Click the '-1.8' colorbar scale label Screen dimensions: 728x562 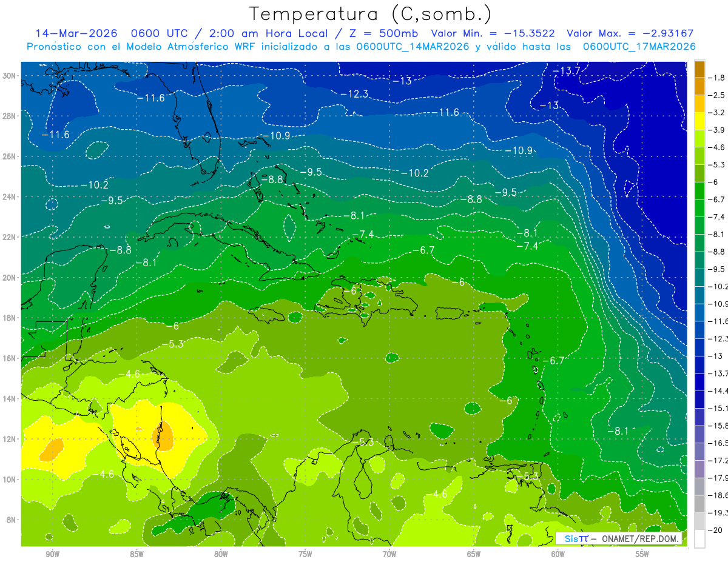click(716, 78)
